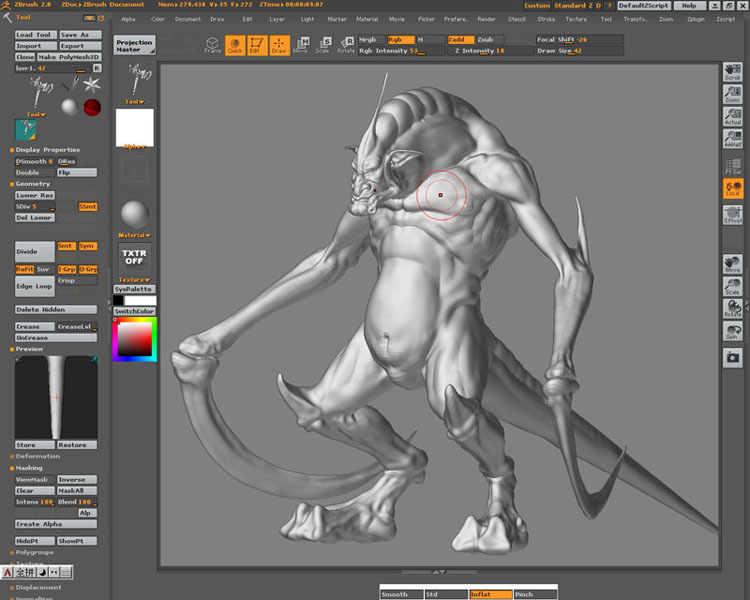Collapse the Geometry section
The height and width of the screenshot is (600, 750).
point(33,184)
